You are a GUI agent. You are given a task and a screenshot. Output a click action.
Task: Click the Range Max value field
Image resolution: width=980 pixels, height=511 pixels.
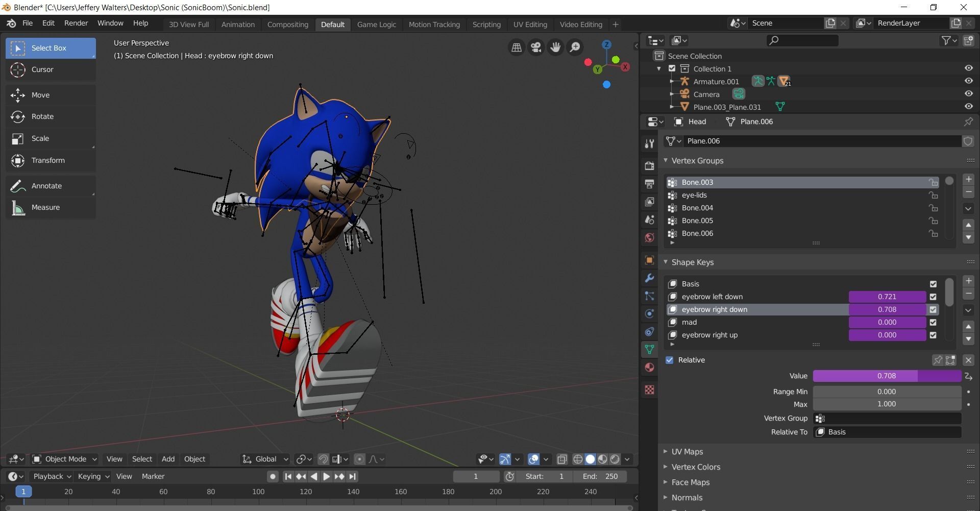(887, 404)
